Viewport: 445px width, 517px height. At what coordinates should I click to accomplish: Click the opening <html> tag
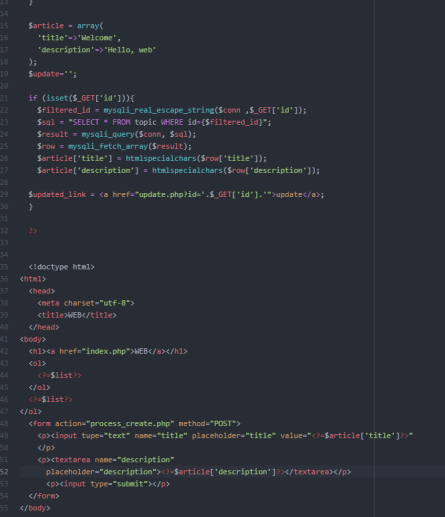33,279
